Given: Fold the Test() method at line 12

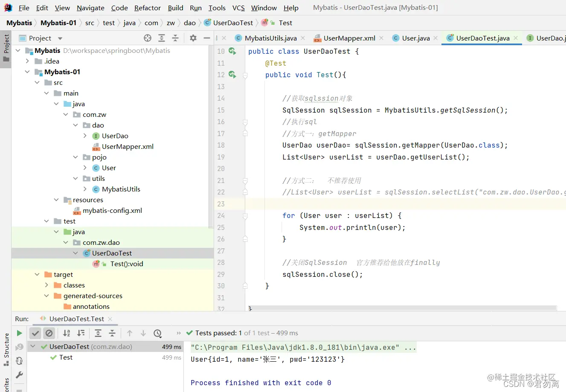Looking at the screenshot, I should tap(245, 75).
